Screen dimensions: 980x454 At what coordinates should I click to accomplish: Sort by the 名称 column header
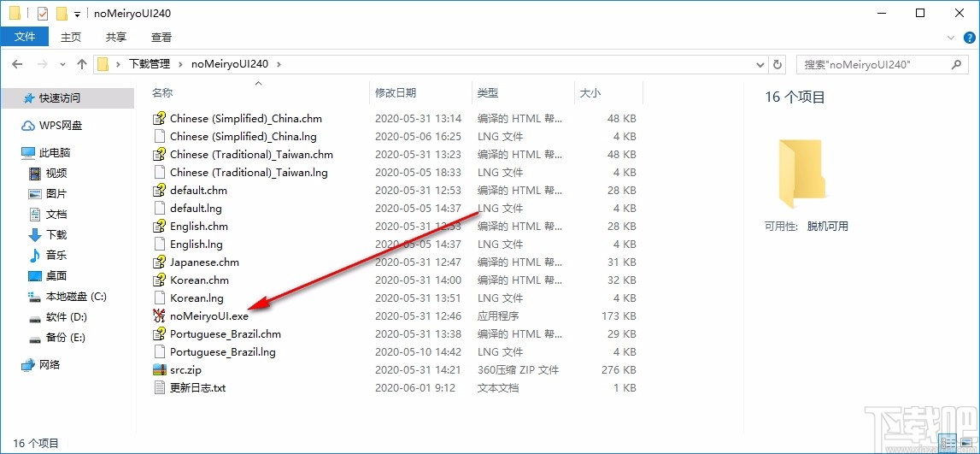pos(161,92)
